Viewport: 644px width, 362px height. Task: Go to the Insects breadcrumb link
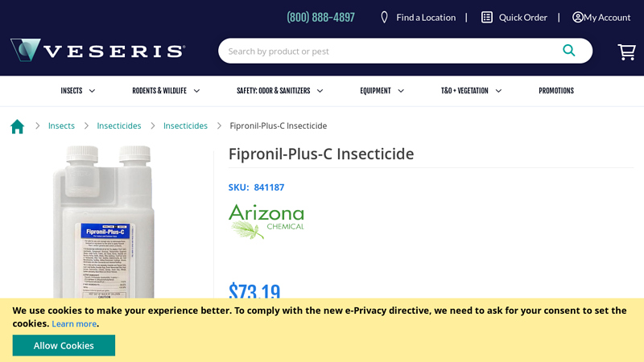tap(61, 126)
